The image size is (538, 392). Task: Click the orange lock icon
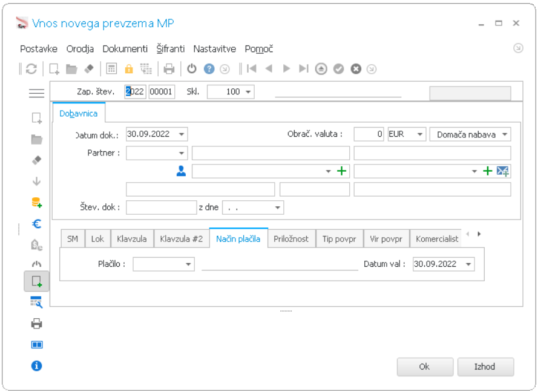[129, 69]
